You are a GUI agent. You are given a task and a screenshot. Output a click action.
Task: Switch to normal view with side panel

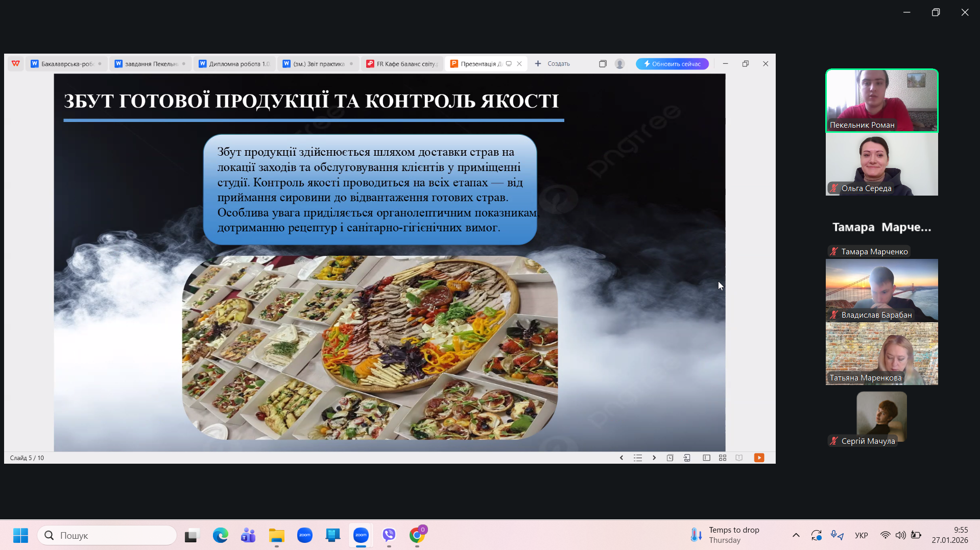pos(706,458)
